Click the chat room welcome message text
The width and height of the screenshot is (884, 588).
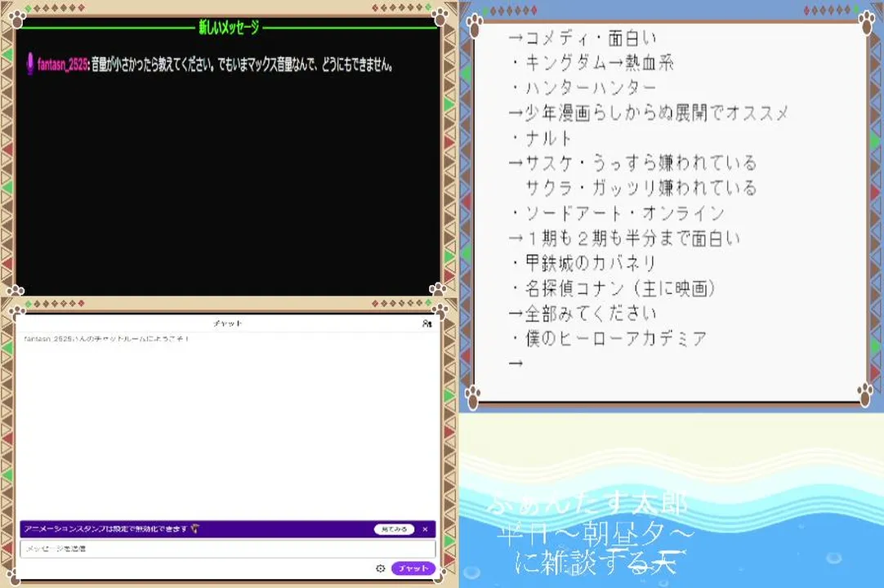pos(106,339)
